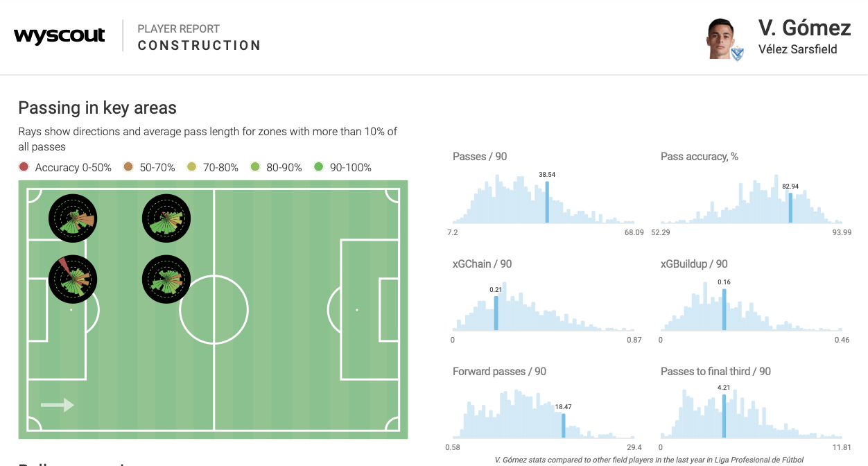
Task: Click the Passing in key areas heading
Action: [97, 107]
